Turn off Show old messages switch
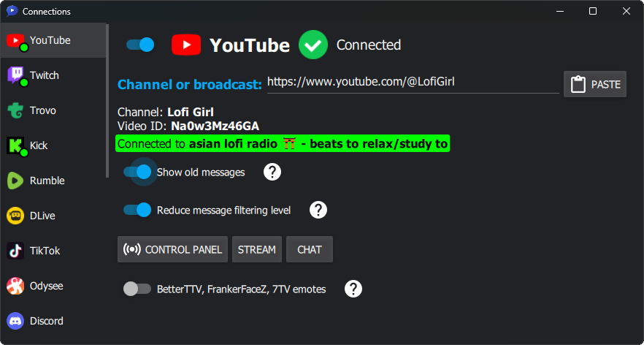Image resolution: width=644 pixels, height=345 pixels. click(137, 172)
